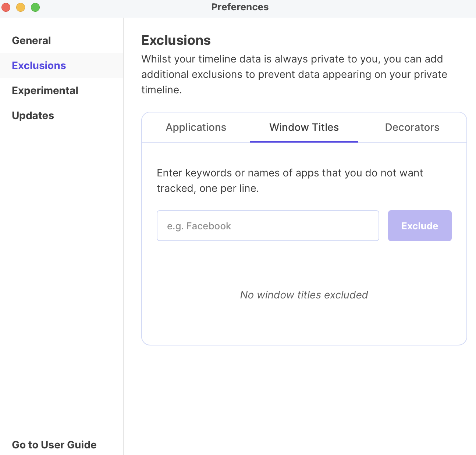The width and height of the screenshot is (476, 455).
Task: Maximize the window using the green button
Action: pos(35,7)
